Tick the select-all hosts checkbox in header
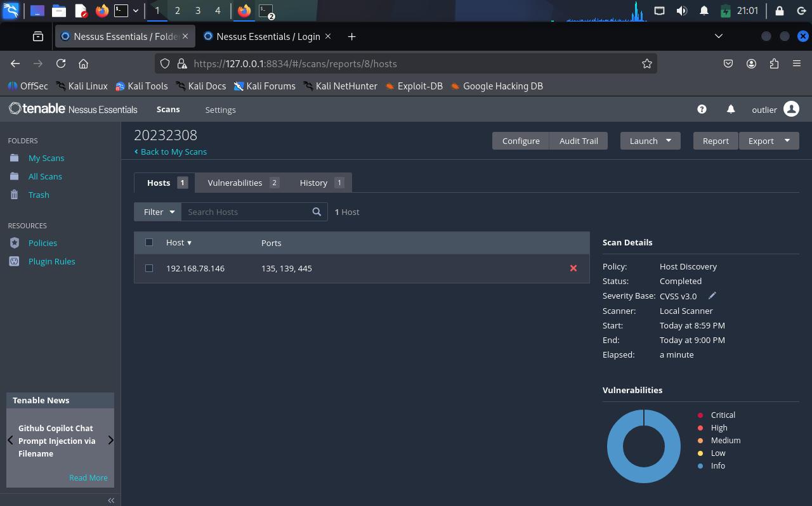The image size is (812, 506). point(149,242)
